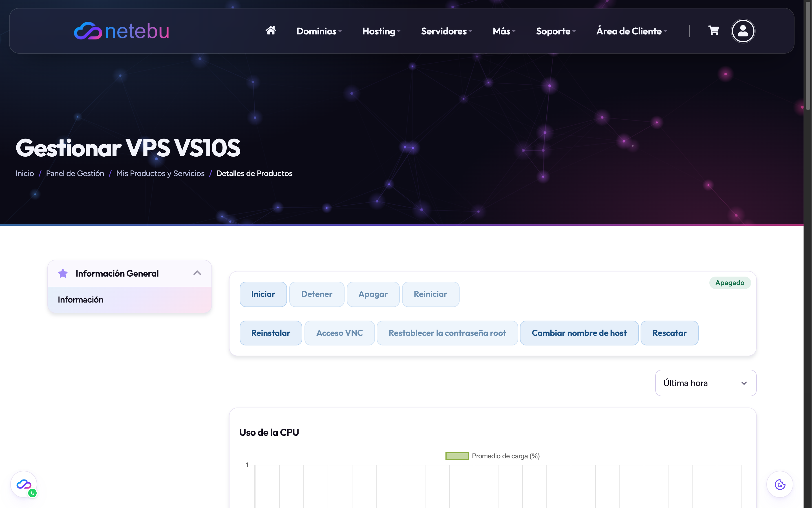Click the Gestionar VPS VS10S page title
Screen dimensions: 812x508
(128, 148)
